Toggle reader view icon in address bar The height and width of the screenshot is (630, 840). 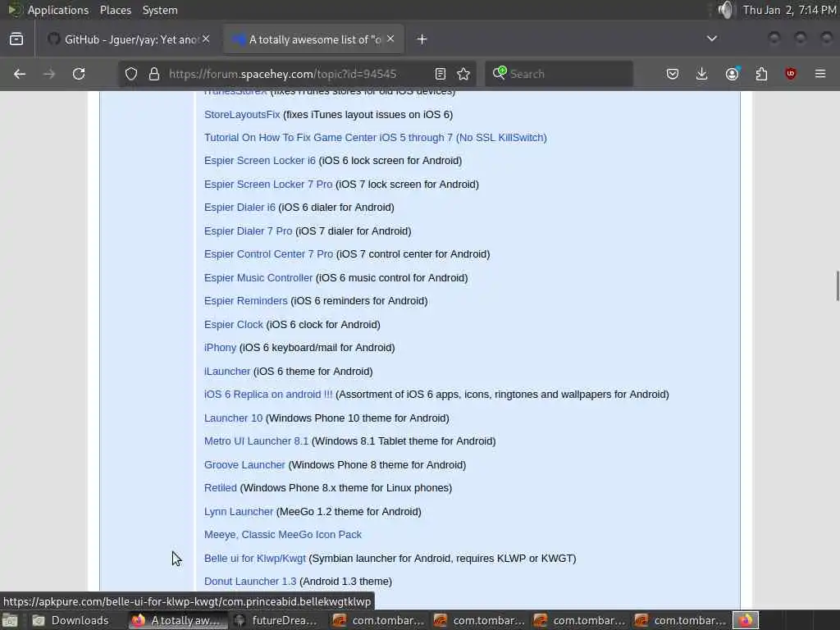tap(440, 74)
